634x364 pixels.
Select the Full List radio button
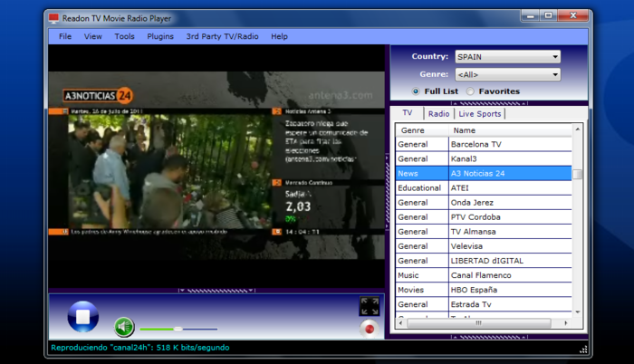click(x=416, y=91)
